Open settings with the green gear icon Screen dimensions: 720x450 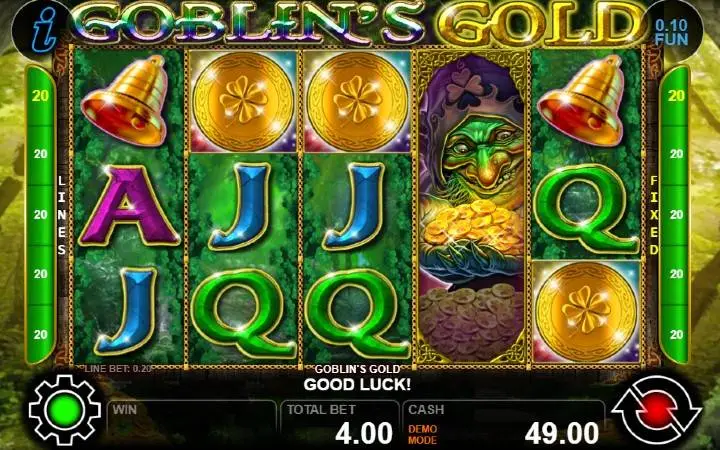point(64,410)
